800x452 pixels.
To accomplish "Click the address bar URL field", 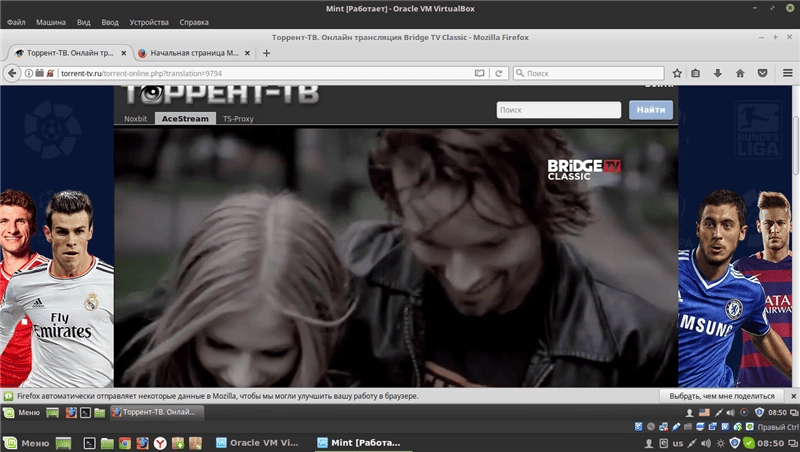I will (265, 73).
